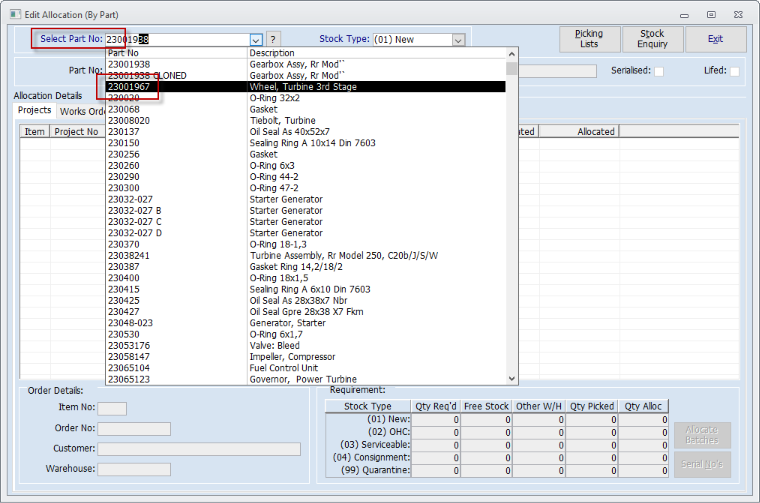The height and width of the screenshot is (503, 760).
Task: Switch to the Works Orders tab
Action: click(81, 111)
